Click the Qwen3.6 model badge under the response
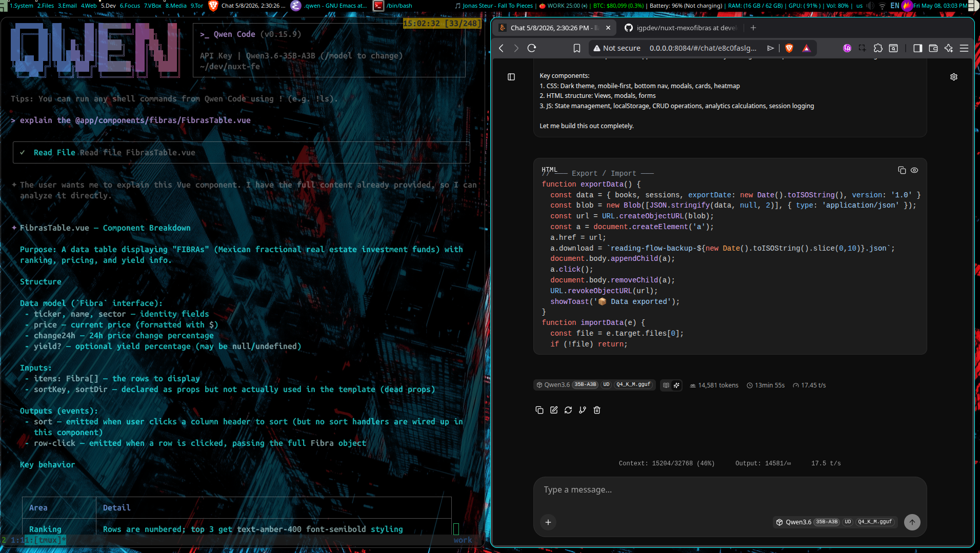Screen dimensions: 980x553 click(594, 385)
